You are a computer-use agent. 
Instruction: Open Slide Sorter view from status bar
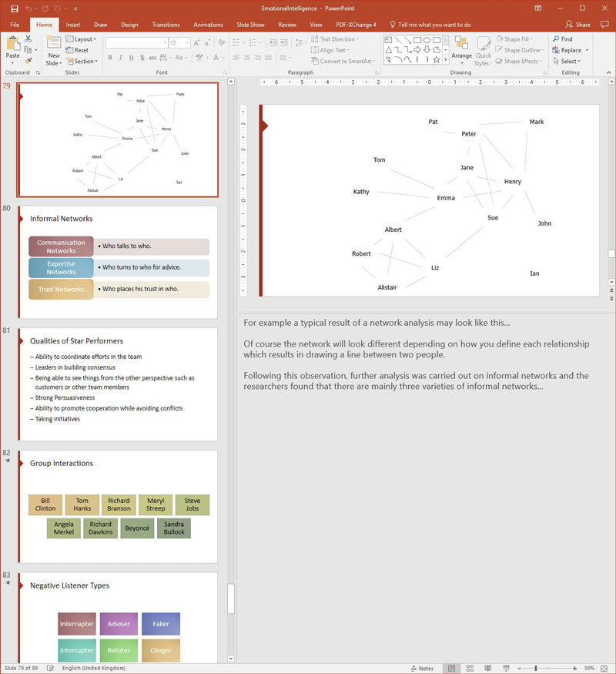point(470,668)
